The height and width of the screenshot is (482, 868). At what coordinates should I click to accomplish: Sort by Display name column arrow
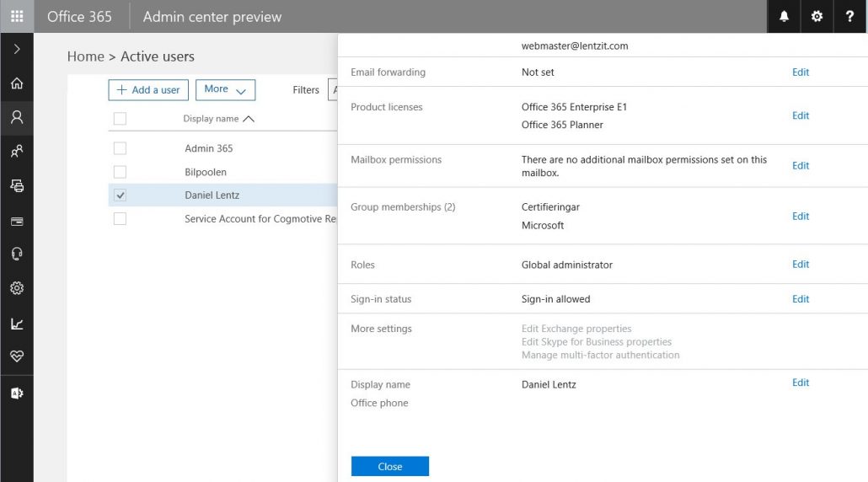248,119
